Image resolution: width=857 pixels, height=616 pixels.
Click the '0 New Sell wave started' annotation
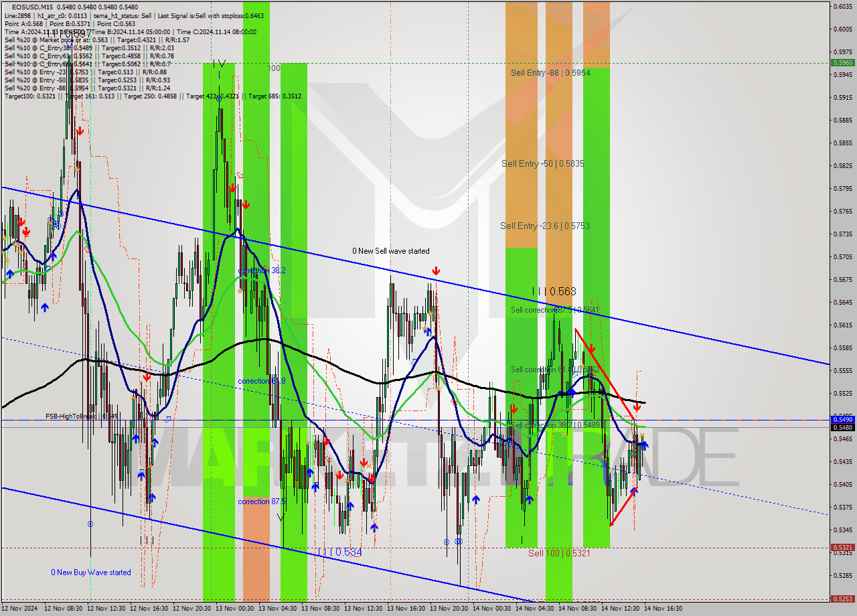391,251
